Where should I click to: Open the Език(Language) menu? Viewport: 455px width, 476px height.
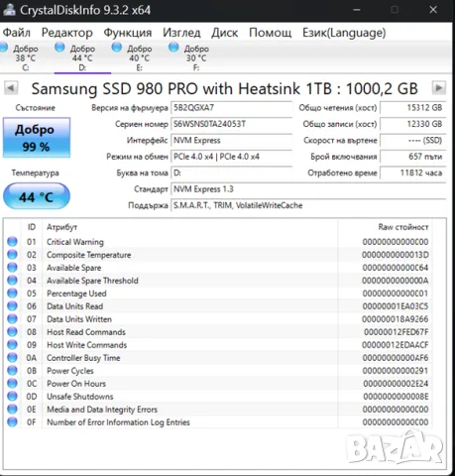pyautogui.click(x=344, y=33)
